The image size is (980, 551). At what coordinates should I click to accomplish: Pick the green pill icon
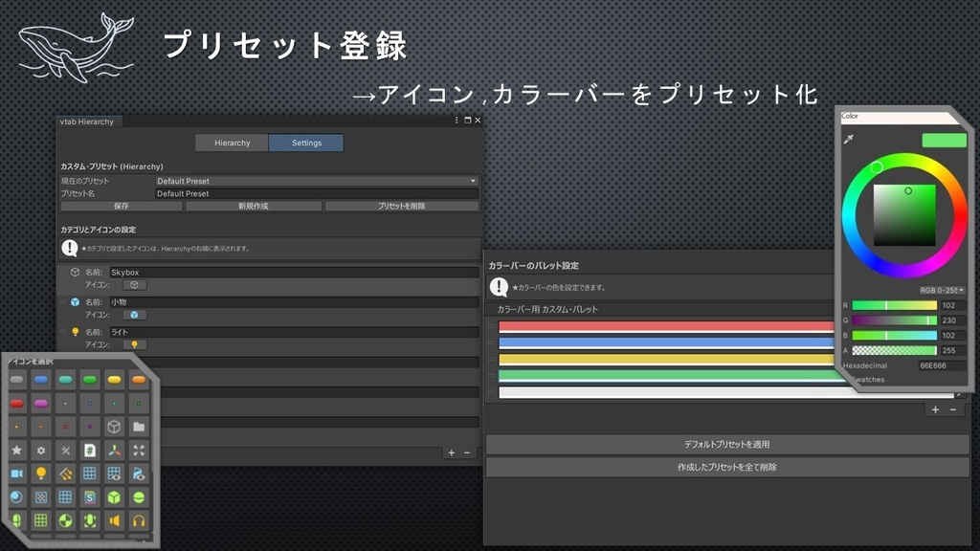[90, 379]
